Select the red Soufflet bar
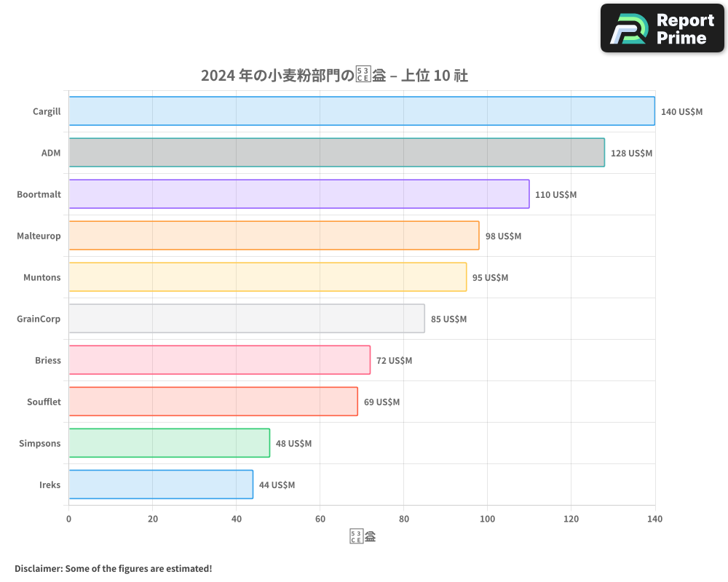The image size is (728, 582). 213,402
